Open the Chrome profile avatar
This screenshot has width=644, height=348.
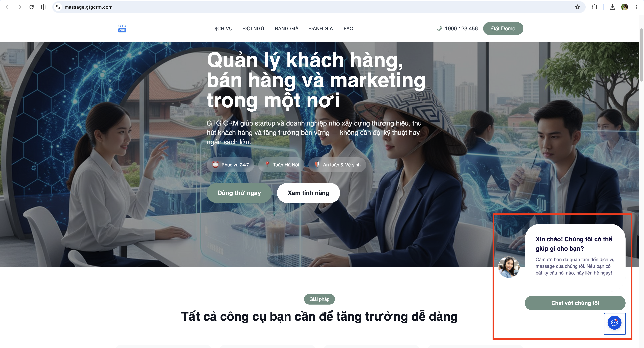625,7
